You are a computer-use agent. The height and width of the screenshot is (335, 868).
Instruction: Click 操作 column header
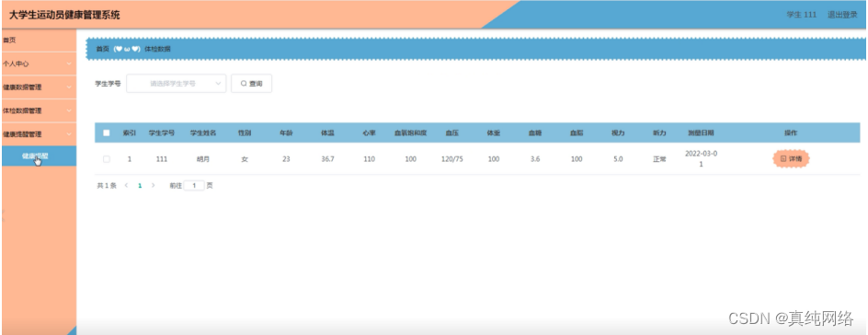tap(791, 133)
